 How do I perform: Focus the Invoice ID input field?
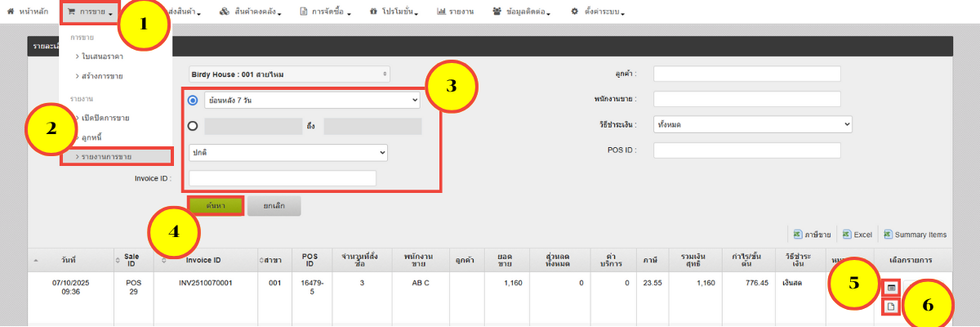click(283, 178)
